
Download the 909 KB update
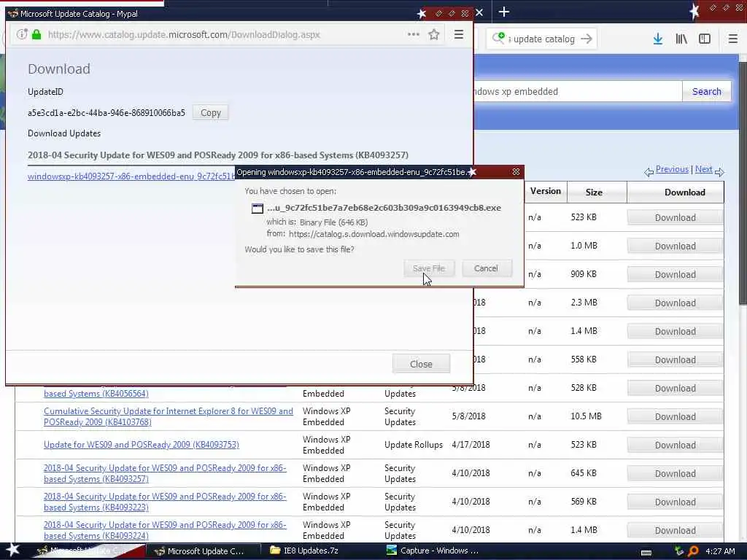pyautogui.click(x=675, y=275)
